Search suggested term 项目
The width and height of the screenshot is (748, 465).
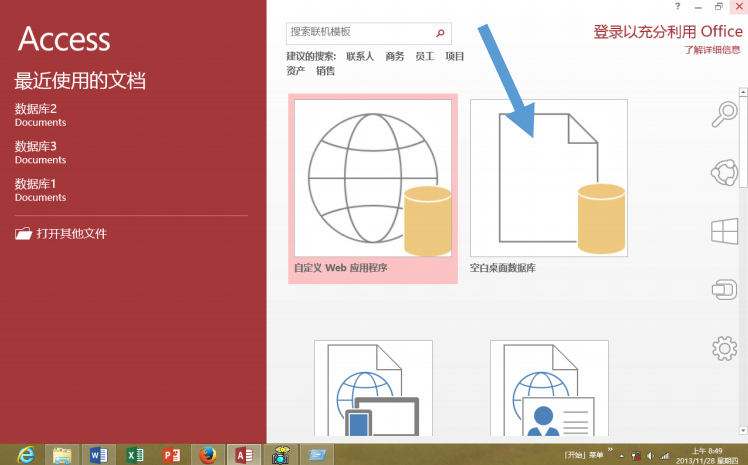[x=455, y=56]
